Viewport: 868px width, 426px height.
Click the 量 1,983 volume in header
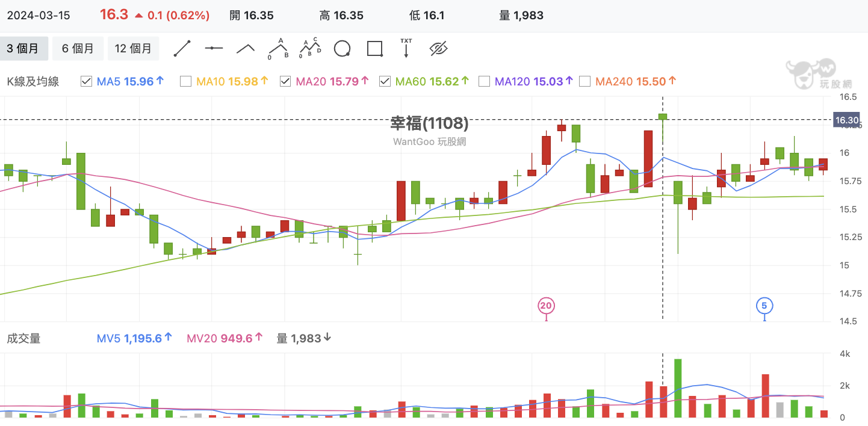pos(521,16)
